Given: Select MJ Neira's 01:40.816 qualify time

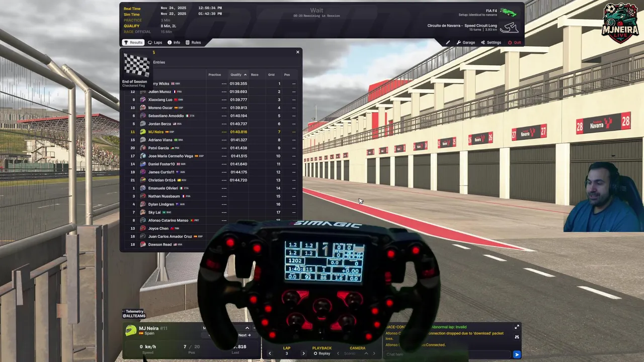Looking at the screenshot, I should pos(238,132).
